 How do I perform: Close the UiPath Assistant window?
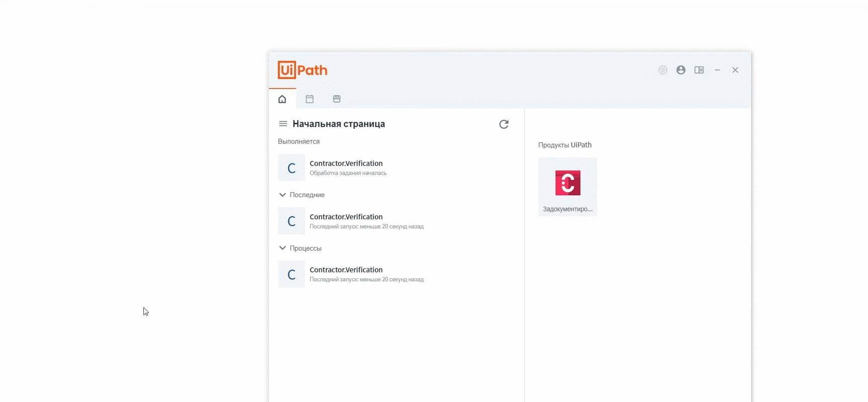click(x=735, y=70)
